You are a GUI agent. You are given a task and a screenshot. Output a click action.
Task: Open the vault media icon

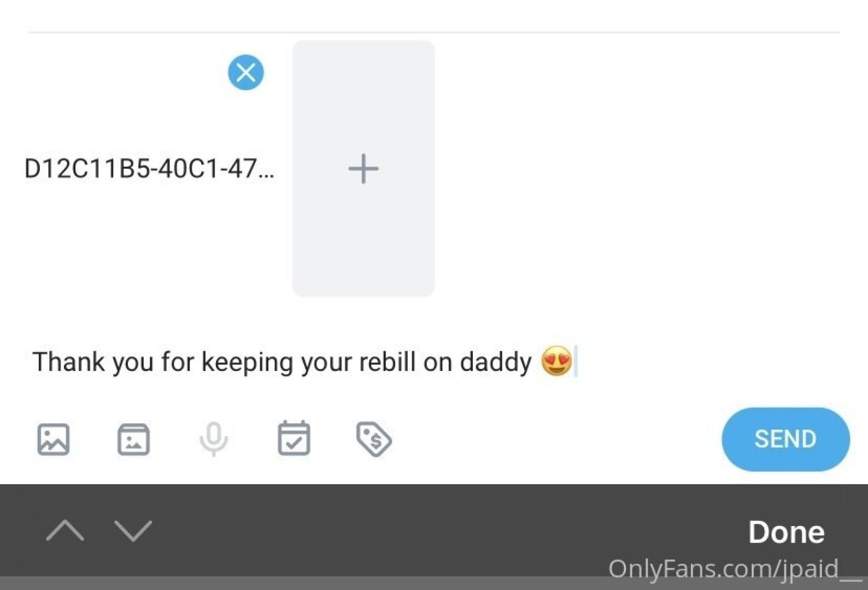coord(133,439)
